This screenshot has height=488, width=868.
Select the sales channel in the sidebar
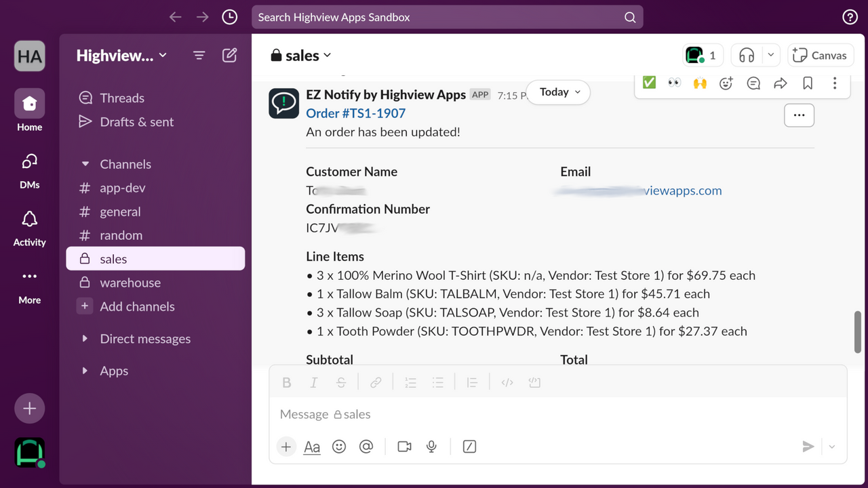[x=155, y=259]
